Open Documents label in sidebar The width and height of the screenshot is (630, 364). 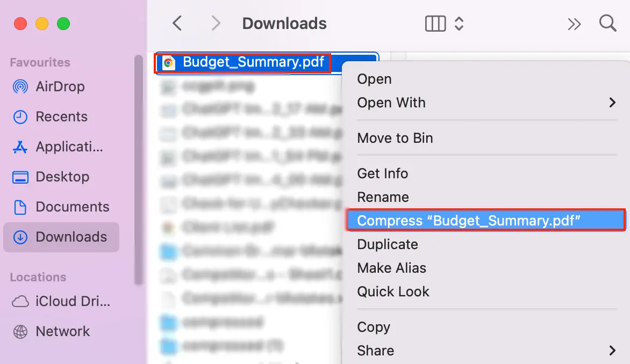(73, 207)
